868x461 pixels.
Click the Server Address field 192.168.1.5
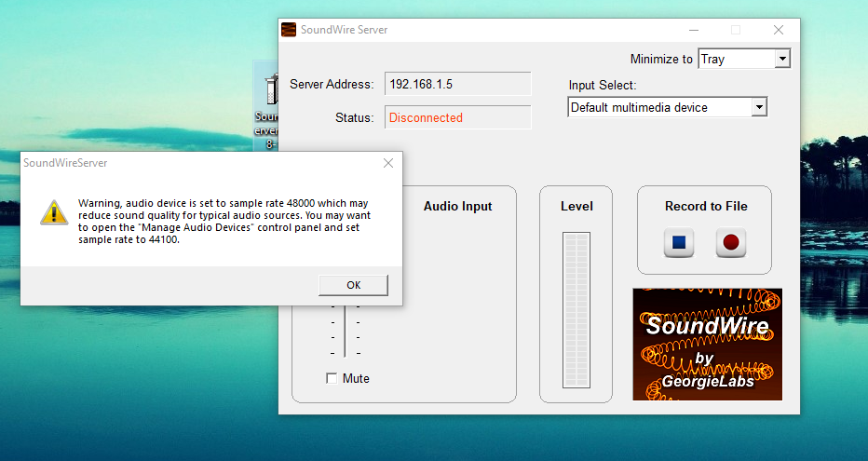458,84
